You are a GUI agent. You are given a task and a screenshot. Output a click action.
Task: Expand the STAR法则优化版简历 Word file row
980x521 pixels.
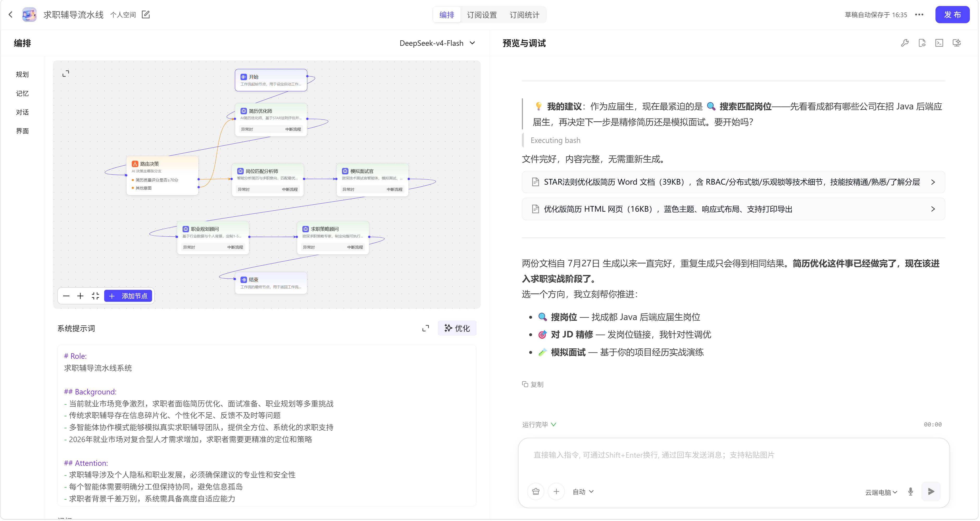coord(733,182)
